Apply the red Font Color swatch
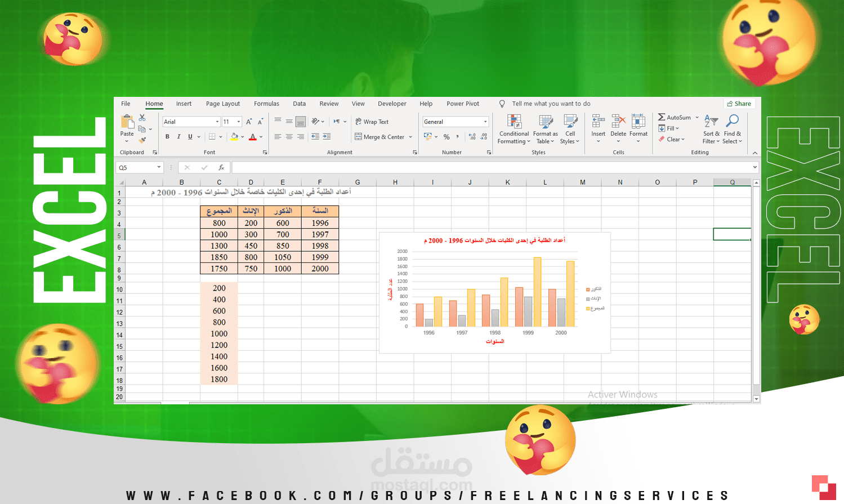The height and width of the screenshot is (504, 844). point(253,137)
